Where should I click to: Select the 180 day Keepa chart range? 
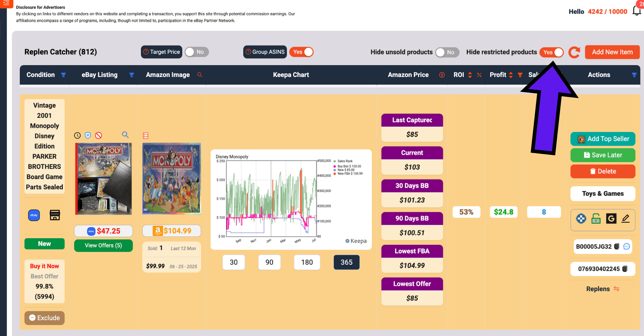click(307, 262)
